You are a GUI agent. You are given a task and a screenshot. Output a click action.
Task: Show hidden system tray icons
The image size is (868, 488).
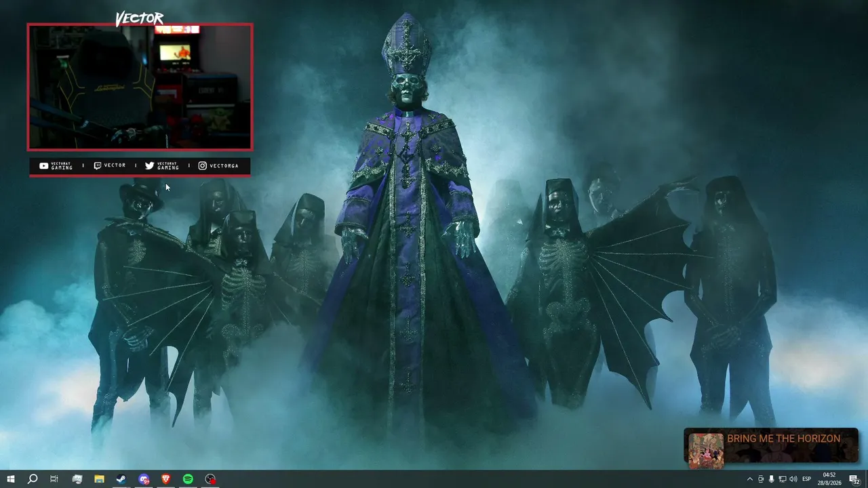point(749,479)
